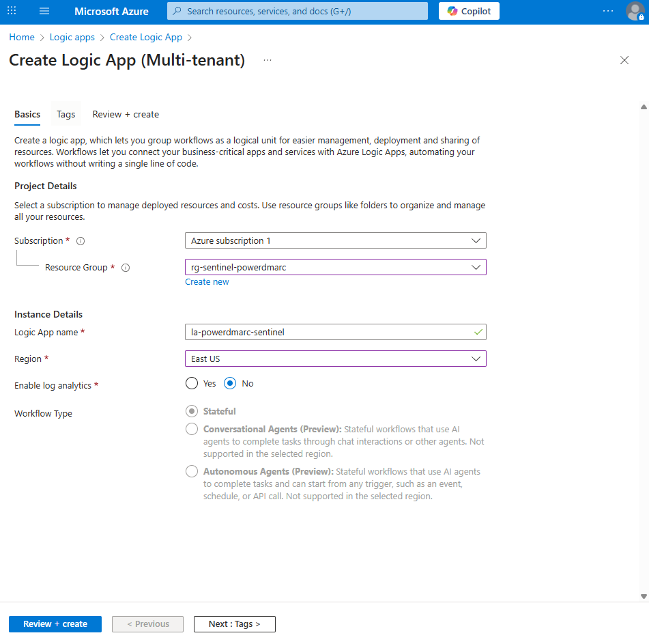
Task: Click the Previous button
Action: coord(148,624)
